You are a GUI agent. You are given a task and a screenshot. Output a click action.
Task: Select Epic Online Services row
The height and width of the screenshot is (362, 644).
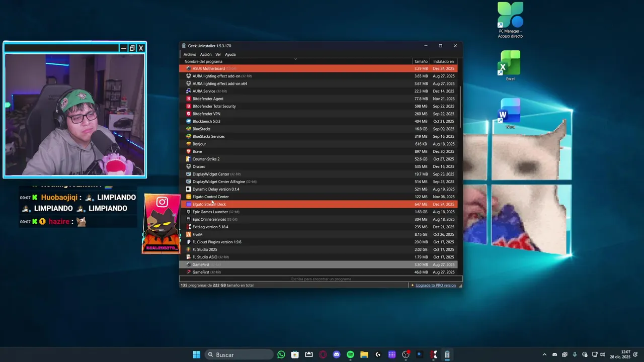(318, 219)
